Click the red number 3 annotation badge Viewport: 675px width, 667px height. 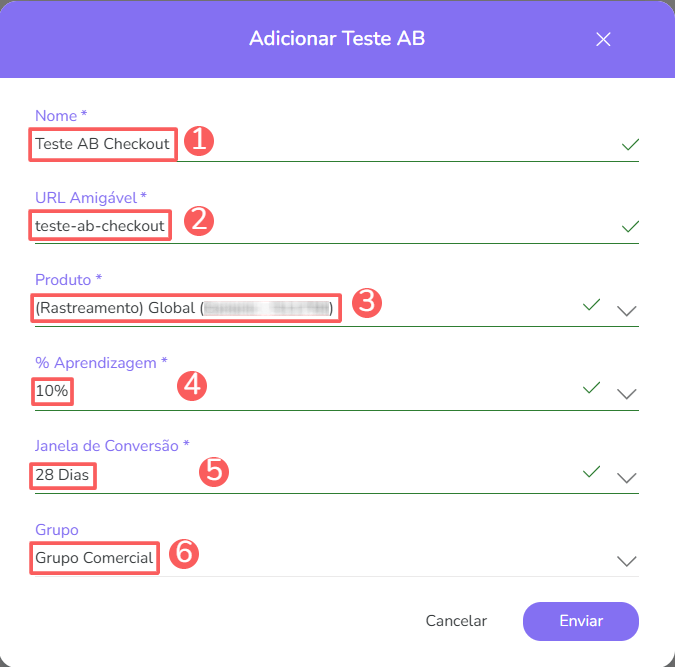tap(368, 303)
